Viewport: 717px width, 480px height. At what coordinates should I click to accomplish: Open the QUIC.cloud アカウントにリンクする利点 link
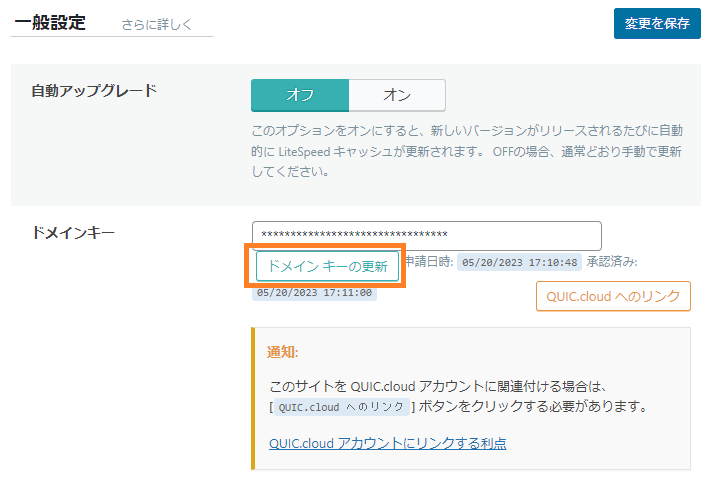(x=387, y=443)
